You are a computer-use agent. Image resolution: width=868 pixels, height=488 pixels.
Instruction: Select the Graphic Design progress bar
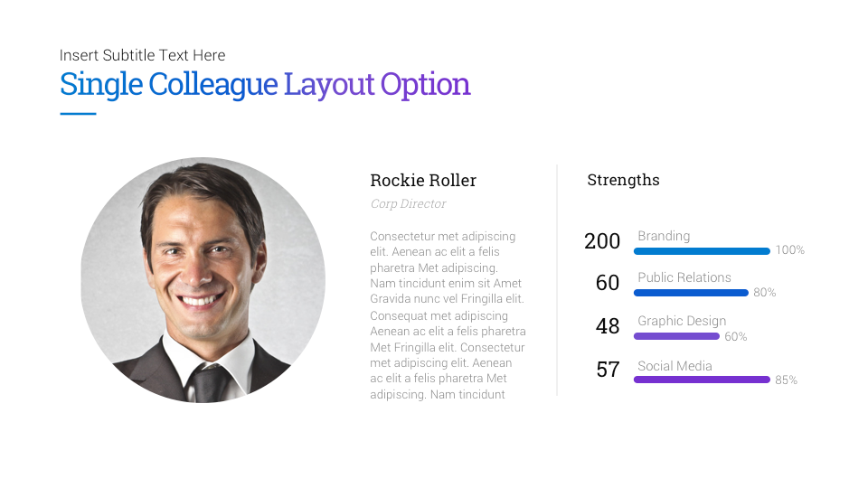tap(676, 336)
